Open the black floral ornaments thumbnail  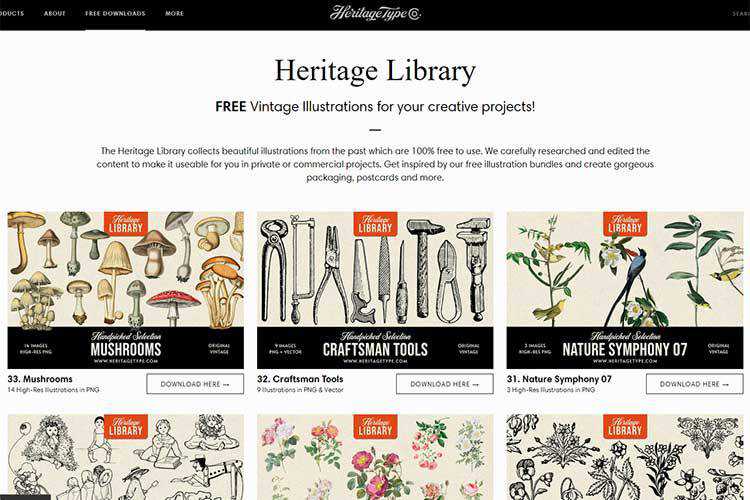pyautogui.click(x=625, y=457)
